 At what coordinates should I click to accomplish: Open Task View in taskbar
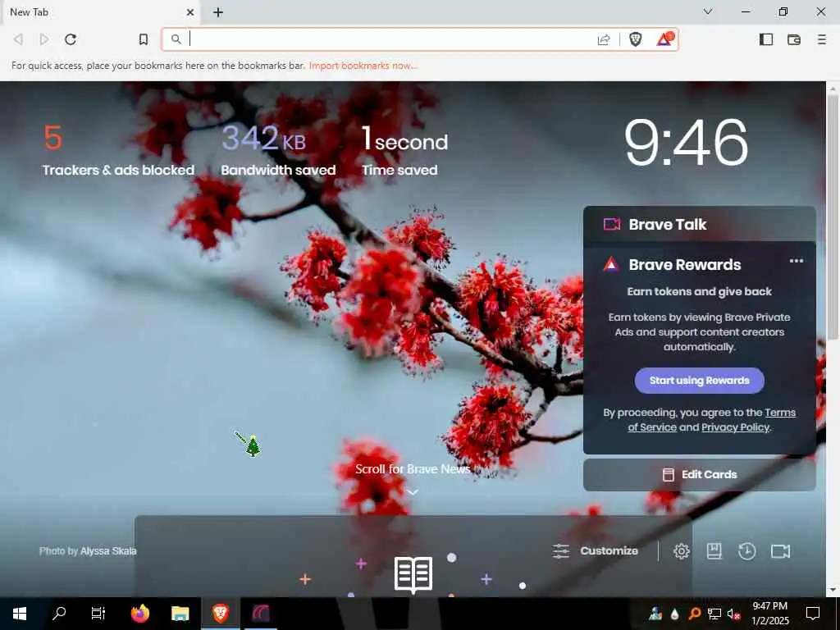tap(98, 614)
